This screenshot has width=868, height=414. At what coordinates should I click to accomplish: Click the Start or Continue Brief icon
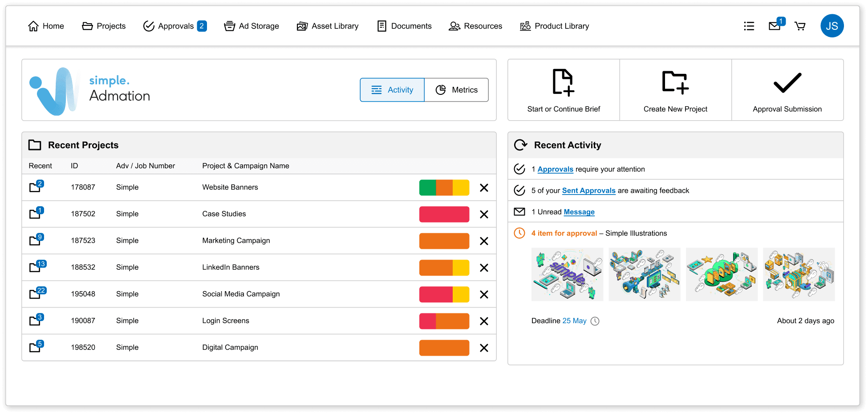(x=563, y=82)
